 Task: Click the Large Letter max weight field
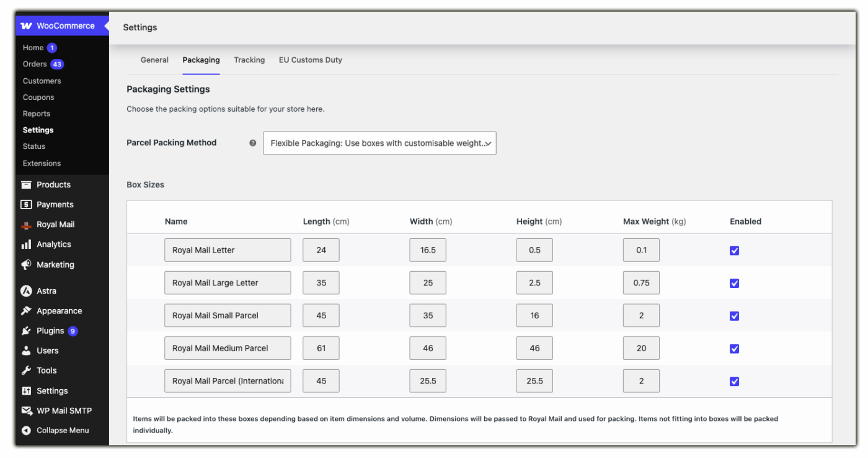641,283
